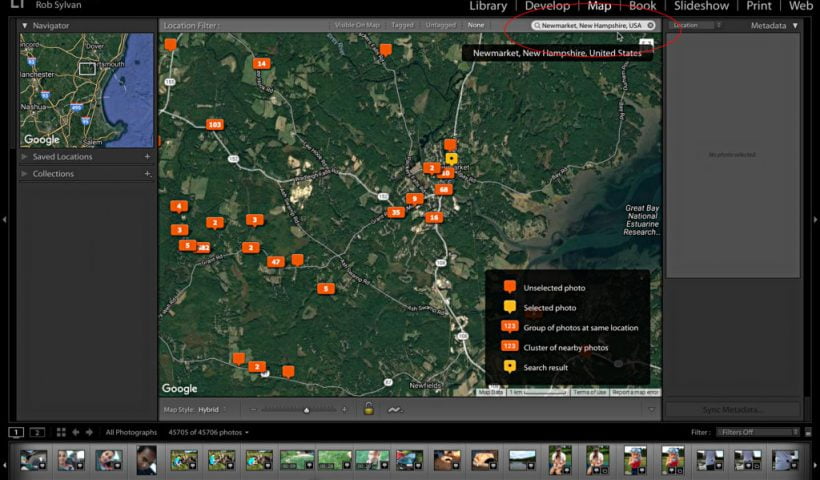Collapse the left panel group arrow

tap(4, 220)
